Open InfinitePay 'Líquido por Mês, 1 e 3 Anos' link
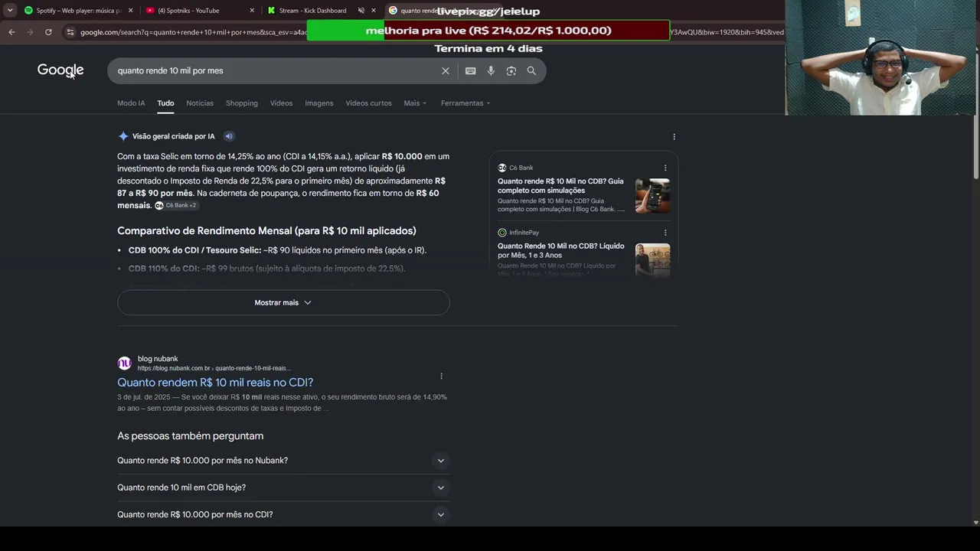This screenshot has width=980, height=551. click(560, 250)
